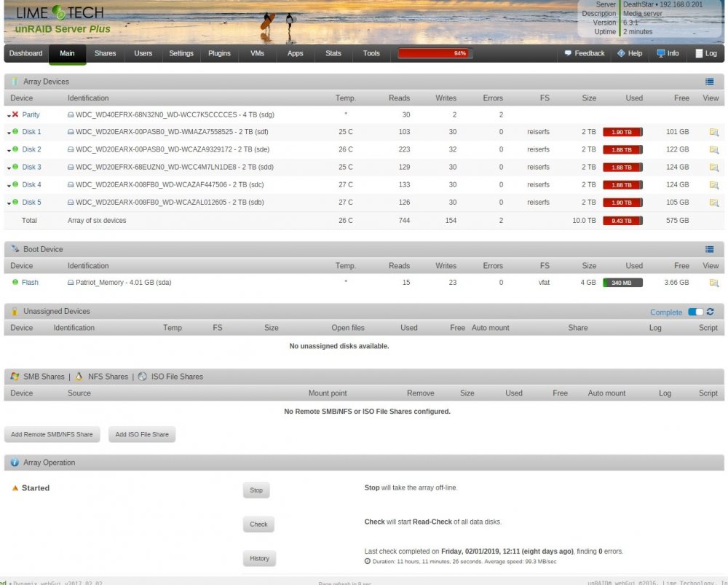Click the Array Devices list view icon
Image resolution: width=728 pixels, height=585 pixels.
tap(709, 82)
